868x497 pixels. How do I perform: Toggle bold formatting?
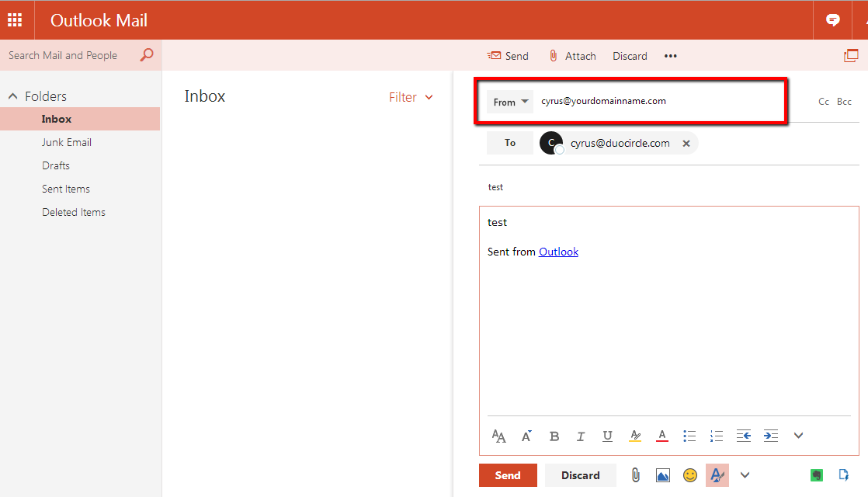554,436
